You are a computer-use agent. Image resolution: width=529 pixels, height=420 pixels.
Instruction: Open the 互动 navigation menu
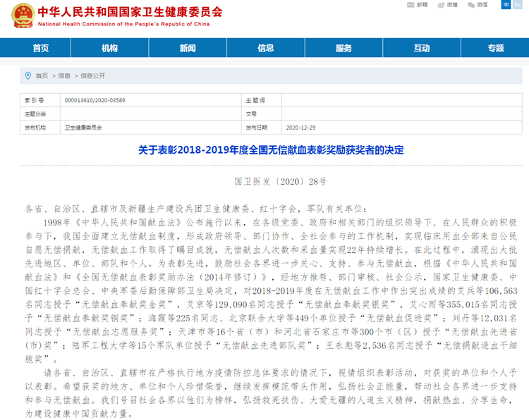tap(422, 48)
